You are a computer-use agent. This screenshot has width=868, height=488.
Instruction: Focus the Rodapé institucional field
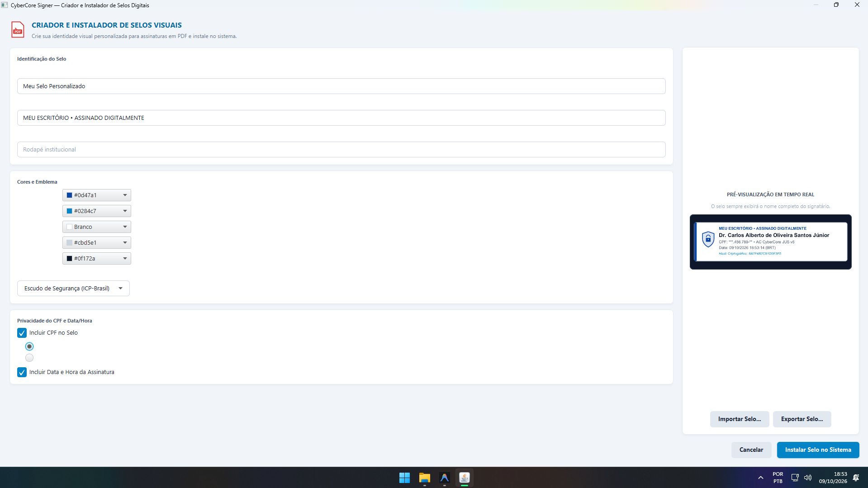coord(341,149)
